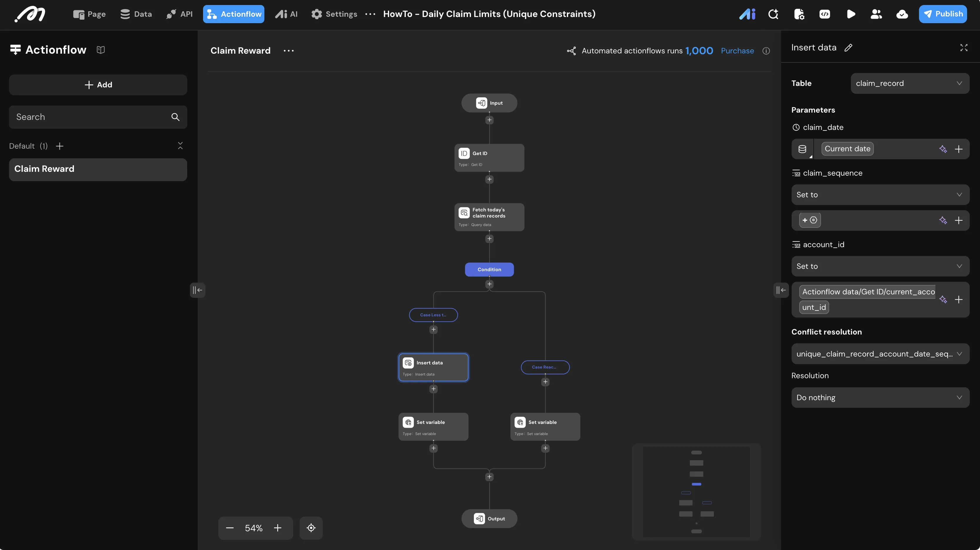Click the Search input field
The height and width of the screenshot is (550, 980).
(x=98, y=117)
